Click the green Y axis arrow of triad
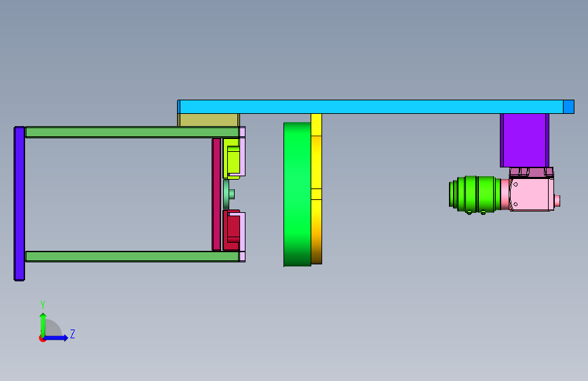Viewport: 588px width, 381px height. [x=43, y=325]
